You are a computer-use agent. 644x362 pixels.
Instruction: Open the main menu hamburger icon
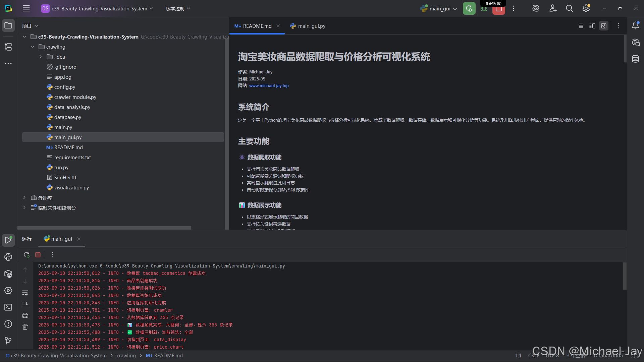26,8
